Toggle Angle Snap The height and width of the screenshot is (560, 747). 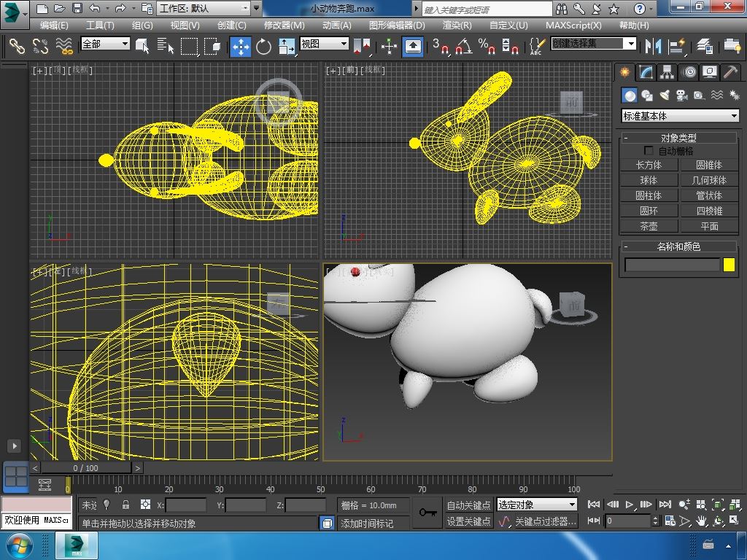464,46
